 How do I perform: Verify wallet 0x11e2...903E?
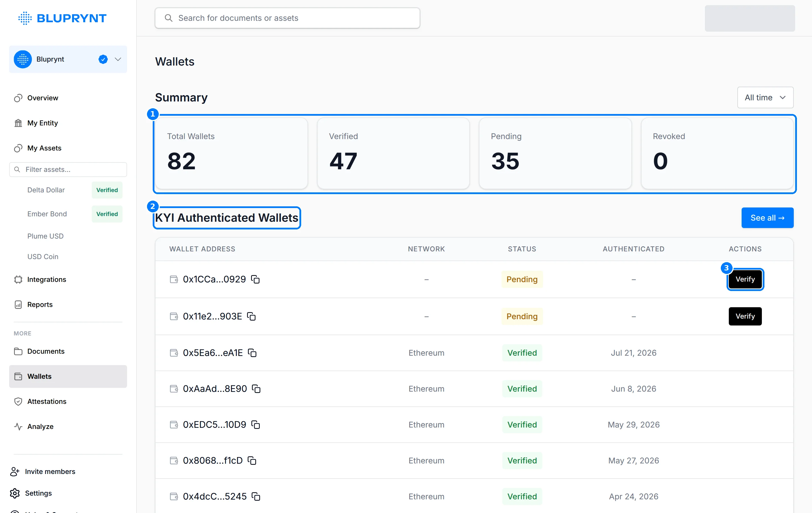click(x=745, y=316)
